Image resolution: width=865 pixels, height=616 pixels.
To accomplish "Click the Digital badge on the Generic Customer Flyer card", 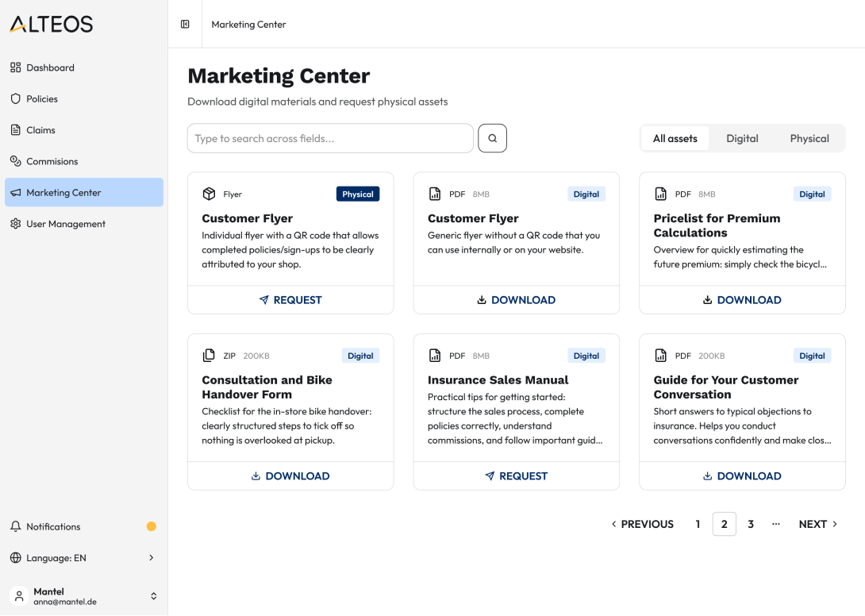I will (x=586, y=194).
